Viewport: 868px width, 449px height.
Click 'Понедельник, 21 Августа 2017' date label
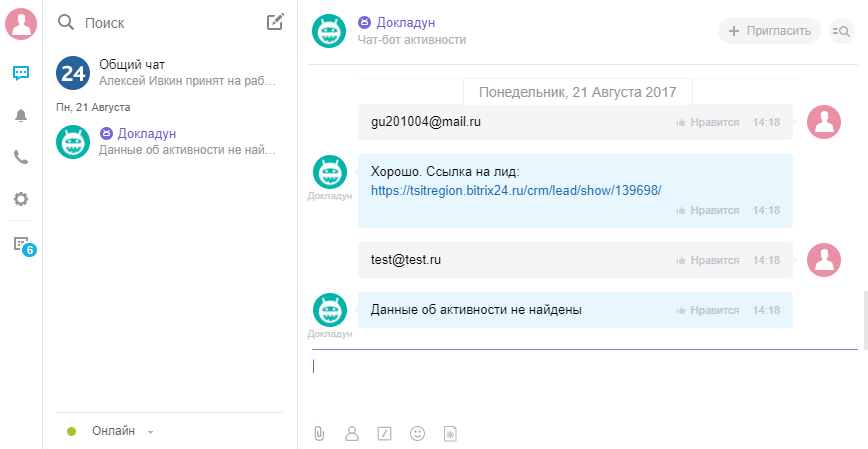(577, 92)
